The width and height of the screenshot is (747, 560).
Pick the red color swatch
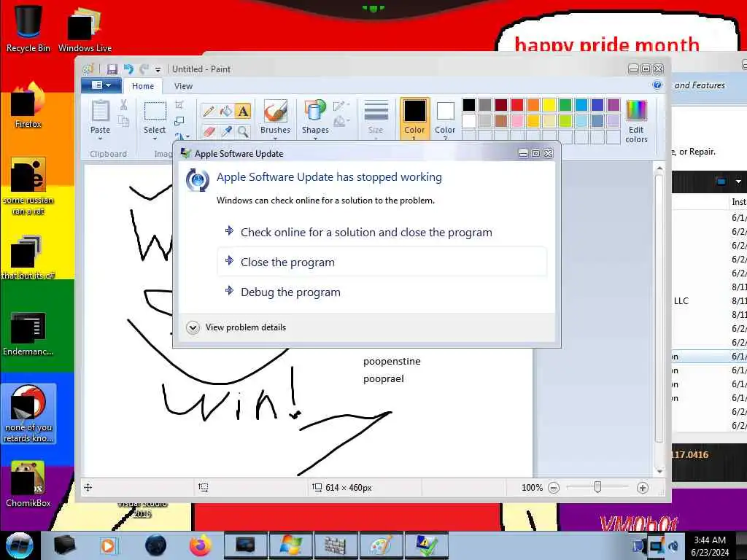coord(517,105)
